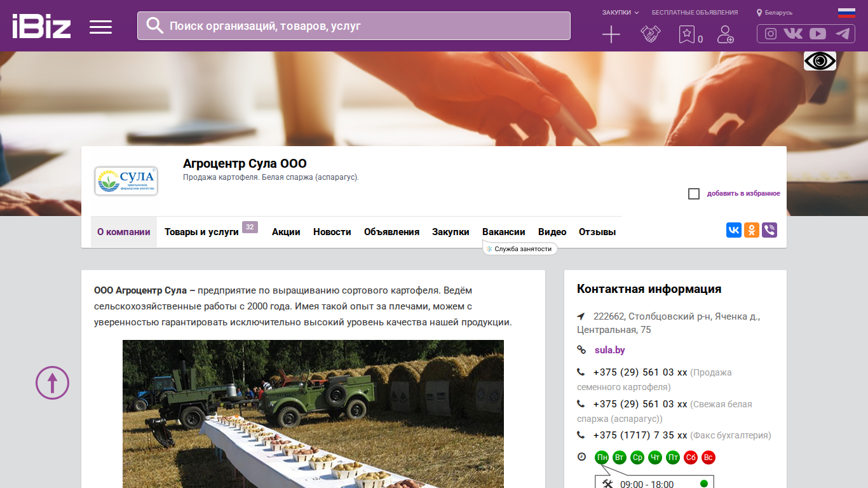This screenshot has height=488, width=868.
Task: Select Monday (Пн) schedule day
Action: [602, 457]
